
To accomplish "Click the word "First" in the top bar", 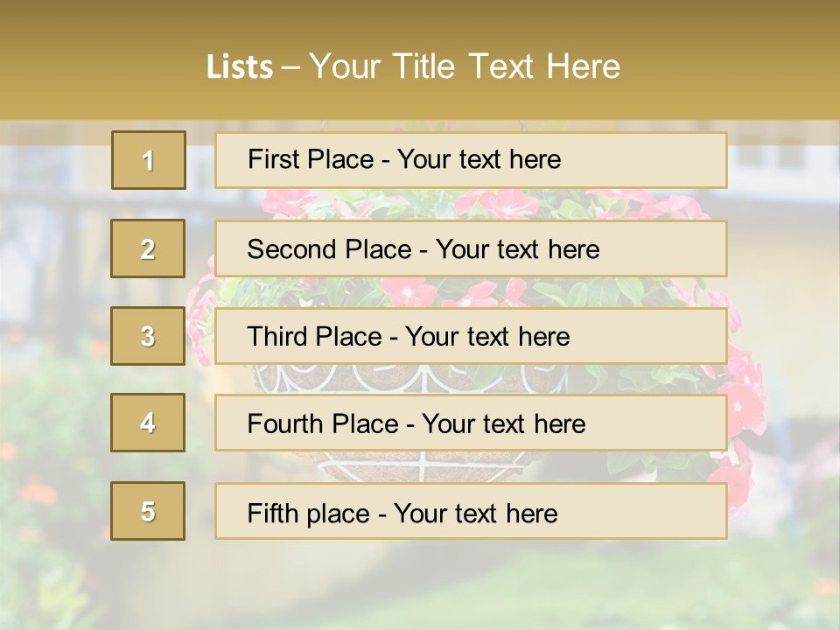I will point(275,159).
